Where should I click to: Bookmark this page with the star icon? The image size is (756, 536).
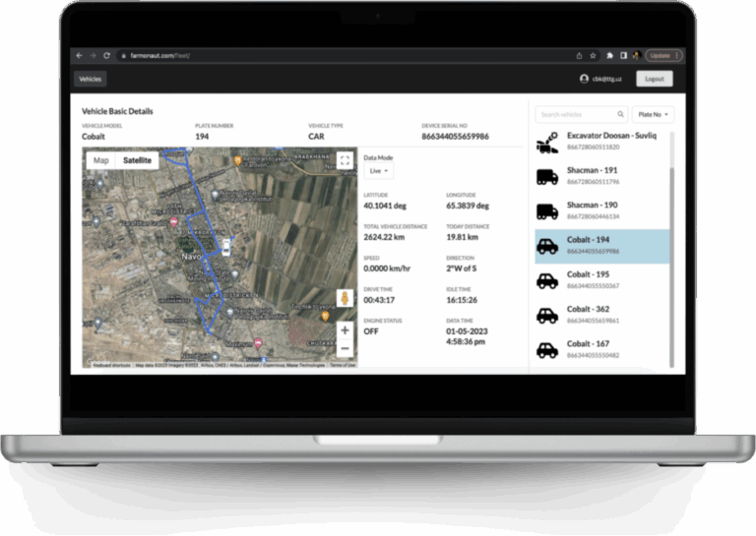(x=594, y=56)
